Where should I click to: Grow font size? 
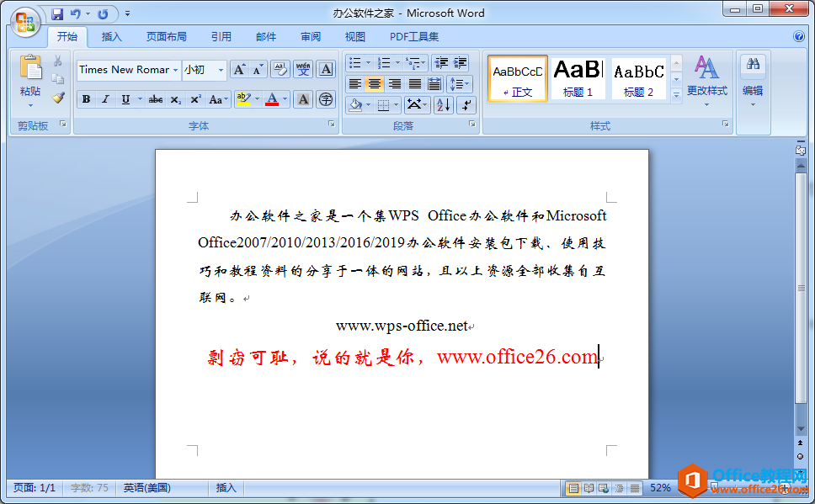239,70
